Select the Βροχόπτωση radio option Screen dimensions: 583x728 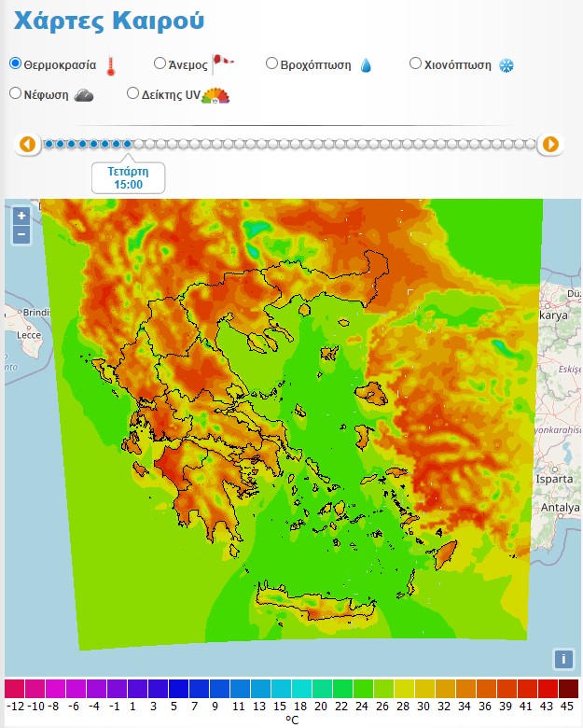(x=272, y=63)
